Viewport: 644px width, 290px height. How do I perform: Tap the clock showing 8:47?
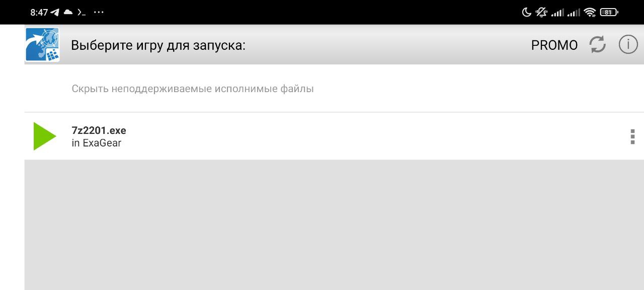tap(39, 12)
